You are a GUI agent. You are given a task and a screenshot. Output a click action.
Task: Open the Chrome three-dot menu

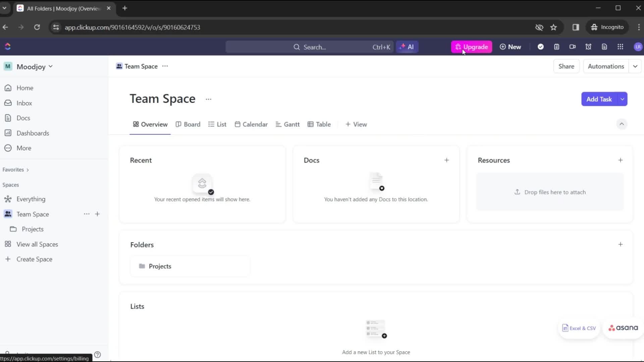click(x=639, y=27)
